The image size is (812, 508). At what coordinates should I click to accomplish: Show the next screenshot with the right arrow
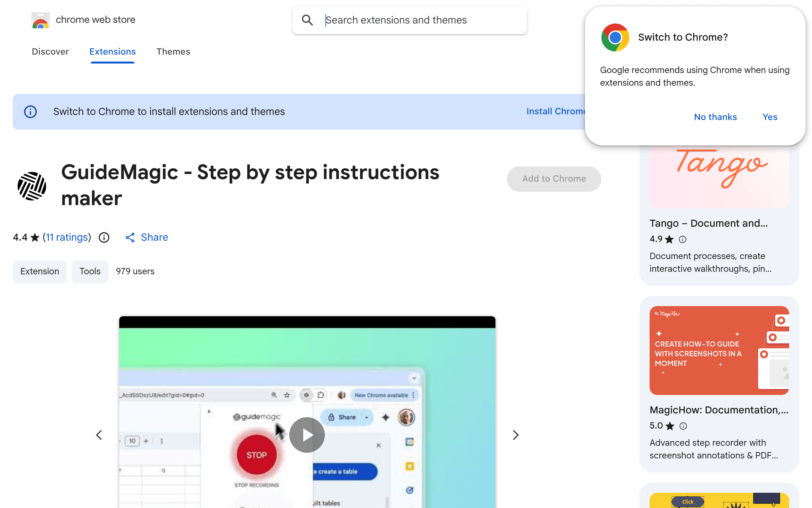point(516,435)
